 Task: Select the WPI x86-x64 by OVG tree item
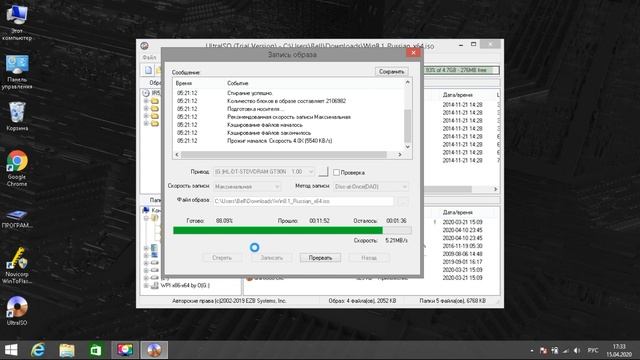pos(185,285)
